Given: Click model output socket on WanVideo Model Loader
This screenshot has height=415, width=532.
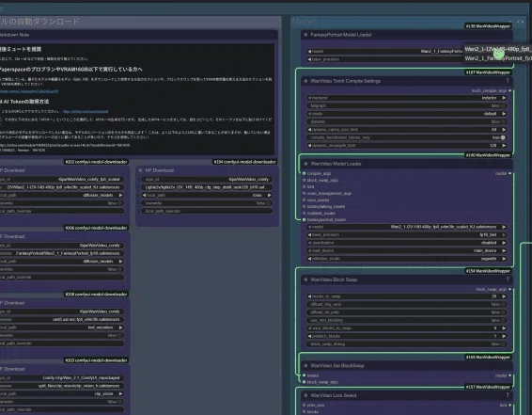Looking at the screenshot, I should point(509,173).
